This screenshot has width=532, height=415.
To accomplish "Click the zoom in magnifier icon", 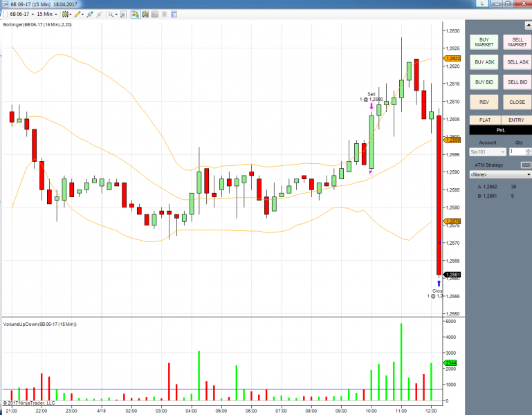I will point(90,15).
